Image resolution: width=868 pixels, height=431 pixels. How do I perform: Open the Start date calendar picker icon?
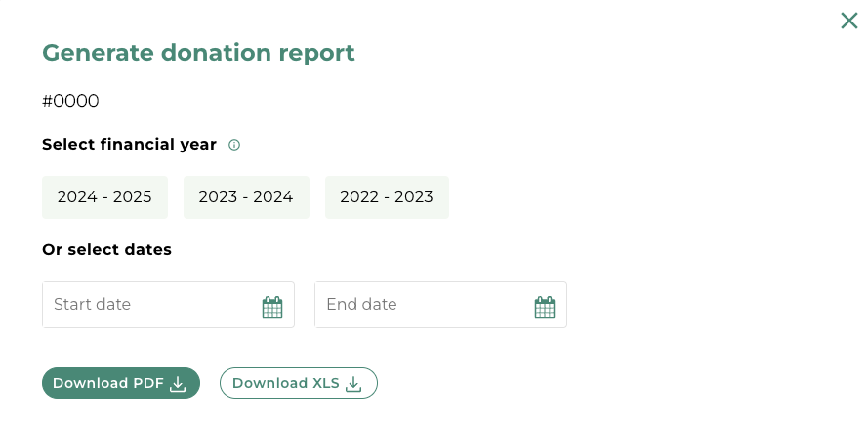(x=272, y=307)
